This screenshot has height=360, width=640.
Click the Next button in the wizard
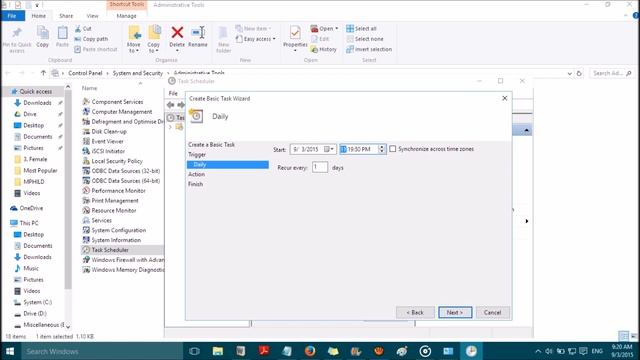455,312
